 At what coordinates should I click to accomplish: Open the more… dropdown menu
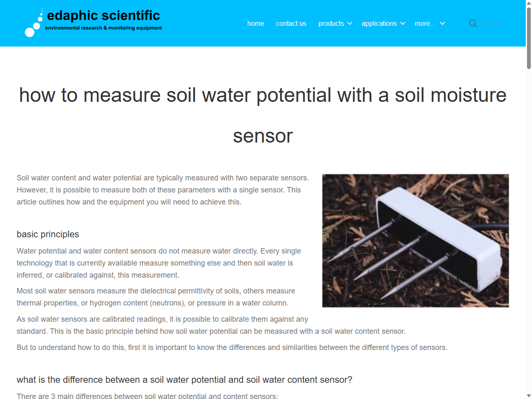[425, 24]
